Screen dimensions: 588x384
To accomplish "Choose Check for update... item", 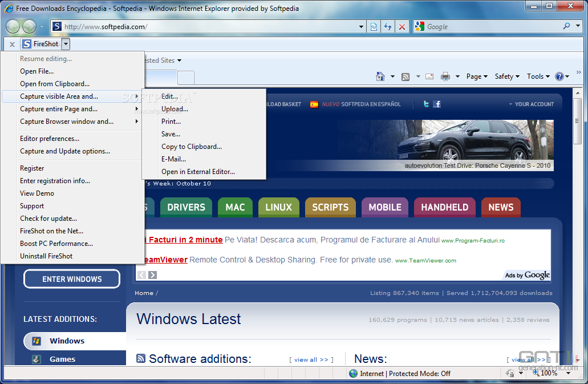I will point(48,219).
